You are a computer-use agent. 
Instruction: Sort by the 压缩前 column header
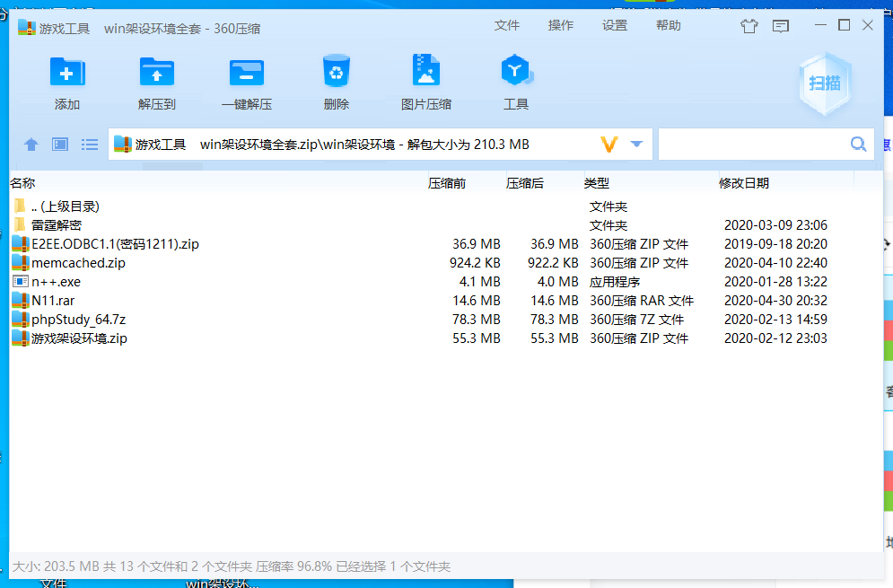coord(447,183)
